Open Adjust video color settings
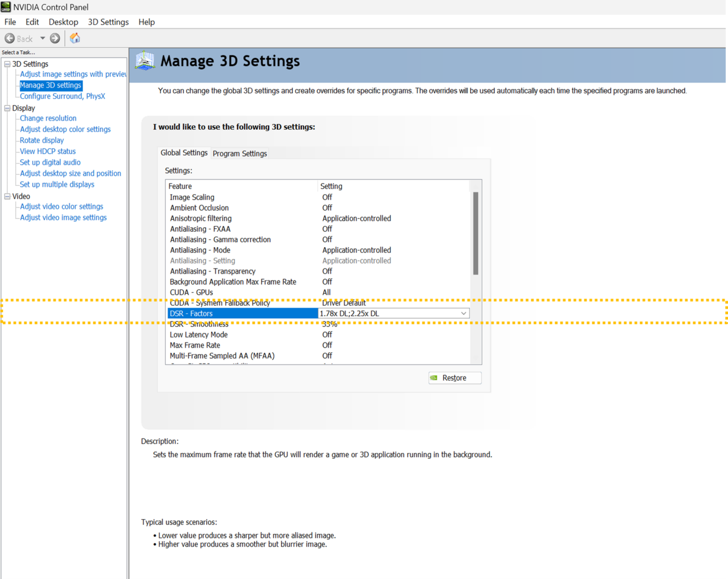The image size is (728, 579). pyautogui.click(x=62, y=207)
